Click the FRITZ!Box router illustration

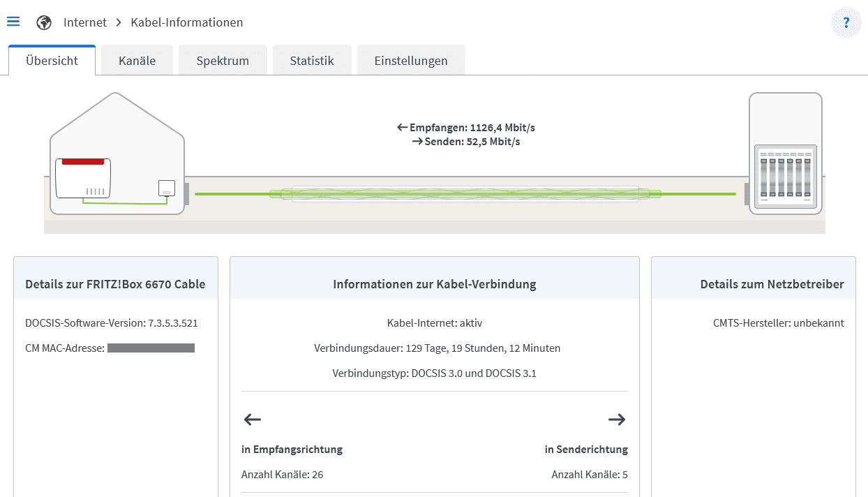pos(84,179)
